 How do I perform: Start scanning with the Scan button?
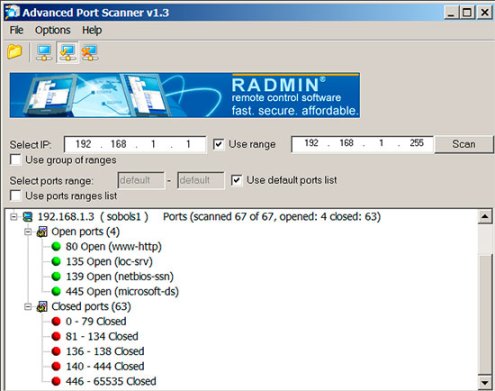click(464, 144)
